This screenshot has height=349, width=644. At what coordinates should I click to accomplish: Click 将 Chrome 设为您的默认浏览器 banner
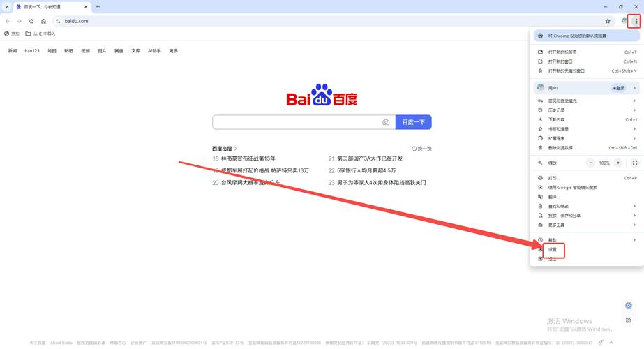[587, 36]
